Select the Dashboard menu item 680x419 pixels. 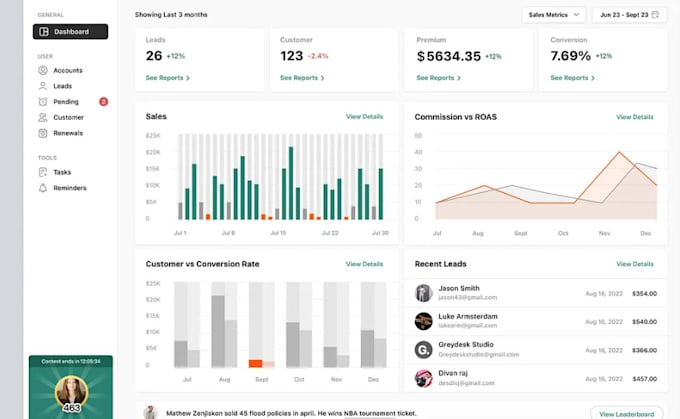tap(70, 32)
